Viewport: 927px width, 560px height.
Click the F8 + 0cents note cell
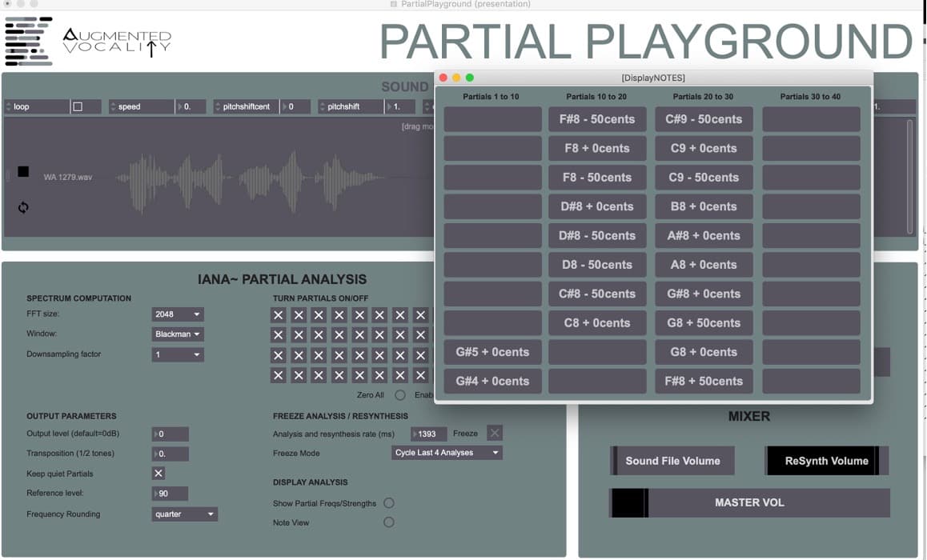(597, 148)
